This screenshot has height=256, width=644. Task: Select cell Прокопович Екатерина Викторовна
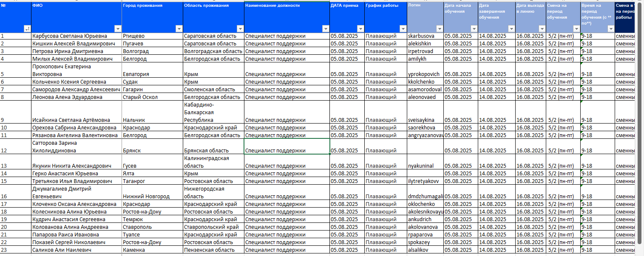coord(77,70)
